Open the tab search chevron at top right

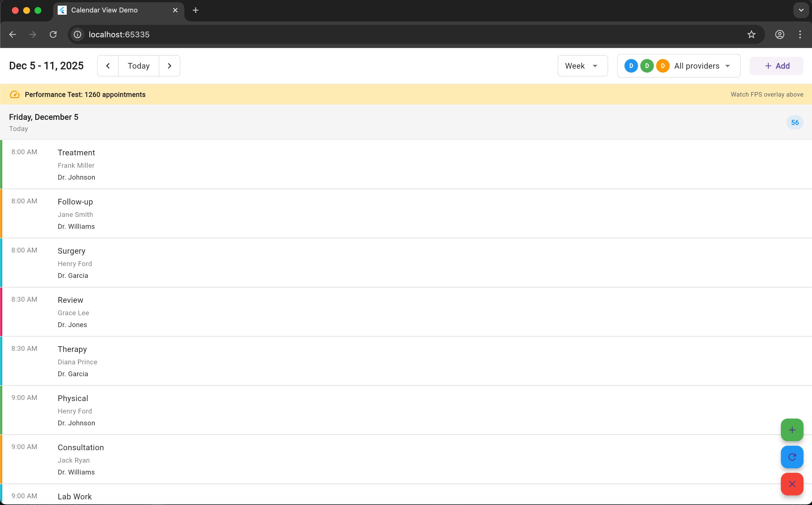(801, 10)
